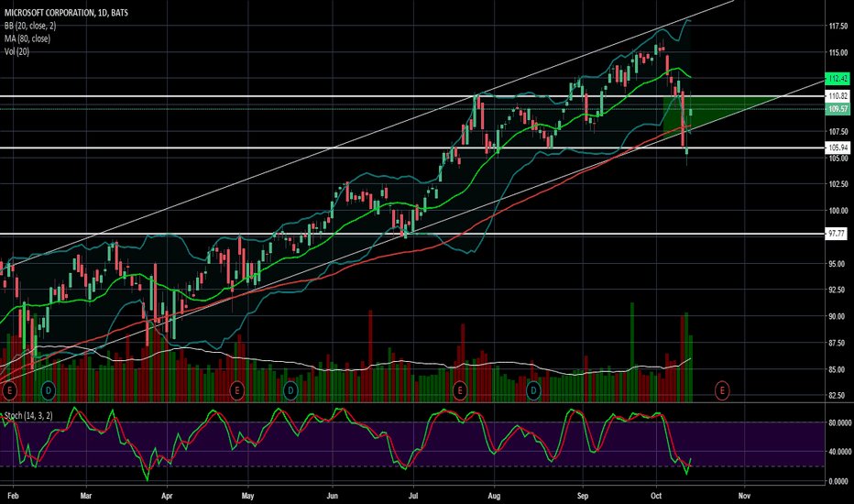Image resolution: width=854 pixels, height=504 pixels.
Task: Click the Jul label on time axis
Action: [x=413, y=496]
